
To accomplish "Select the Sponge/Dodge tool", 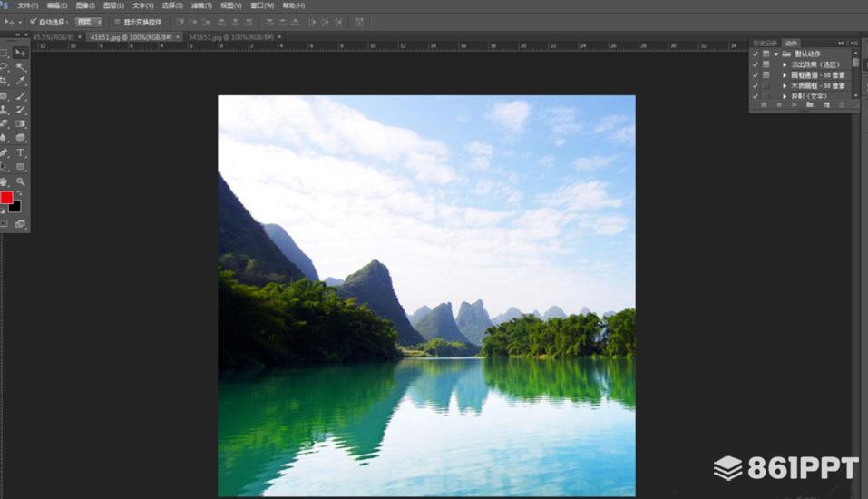I will click(21, 137).
